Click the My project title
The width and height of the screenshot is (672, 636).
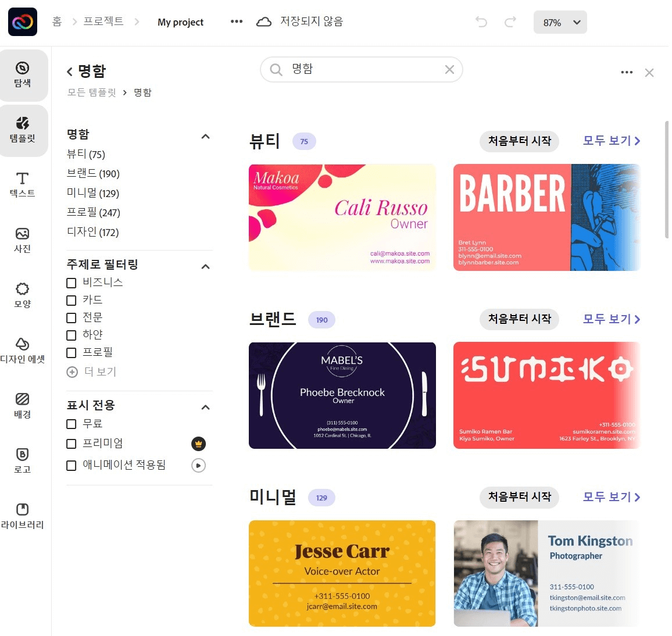coord(180,22)
